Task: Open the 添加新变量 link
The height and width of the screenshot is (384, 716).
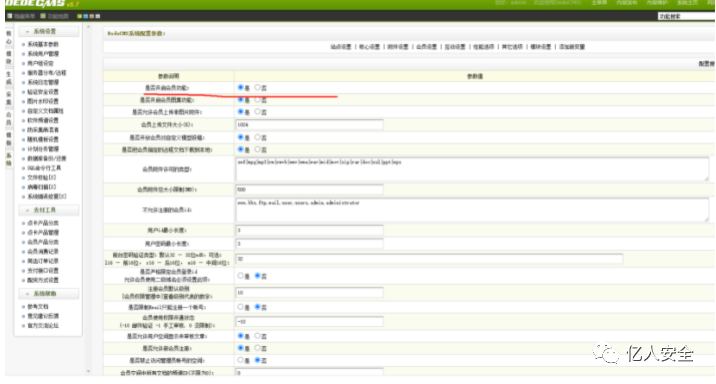Action: pyautogui.click(x=572, y=47)
